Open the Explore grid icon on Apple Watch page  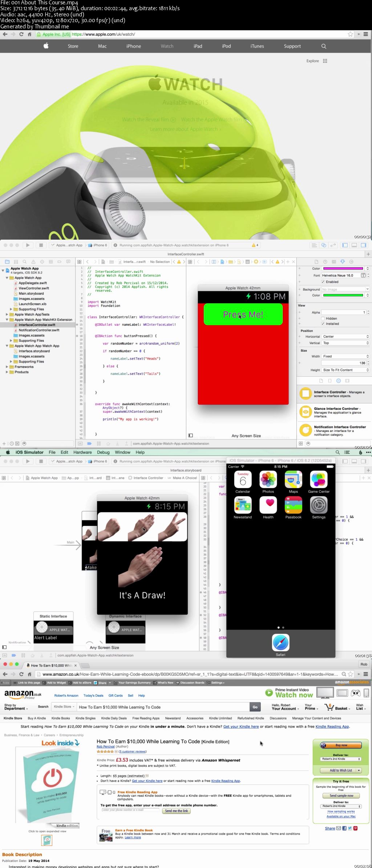(x=325, y=61)
